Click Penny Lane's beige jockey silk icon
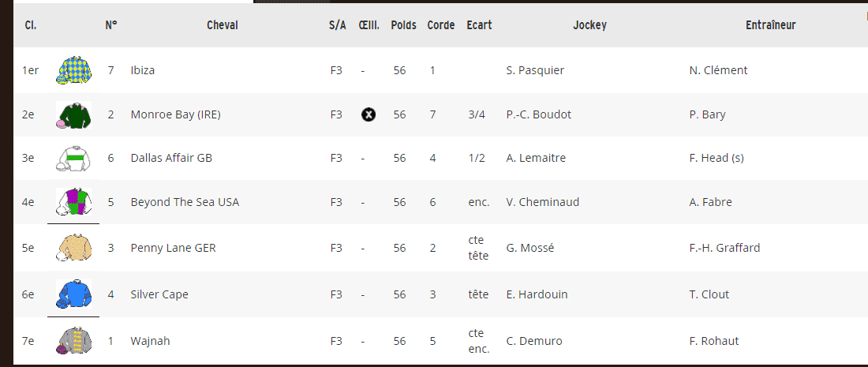This screenshot has height=367, width=868. [x=73, y=248]
